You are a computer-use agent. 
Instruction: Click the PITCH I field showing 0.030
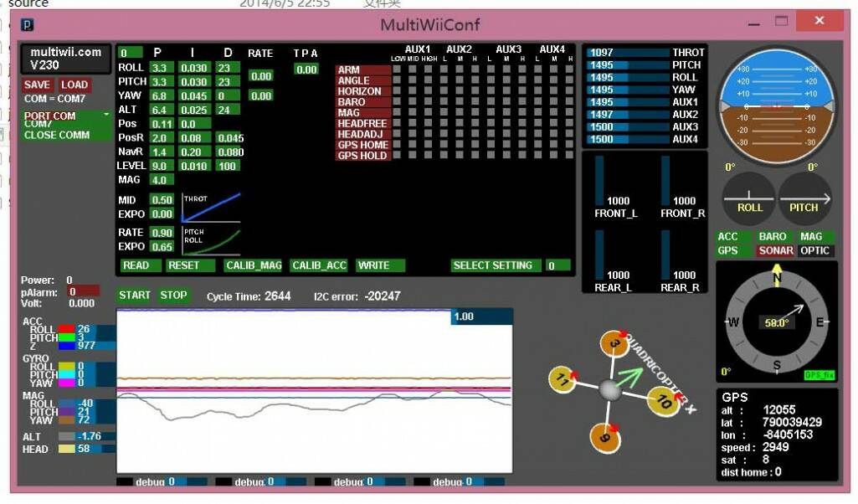[x=194, y=81]
